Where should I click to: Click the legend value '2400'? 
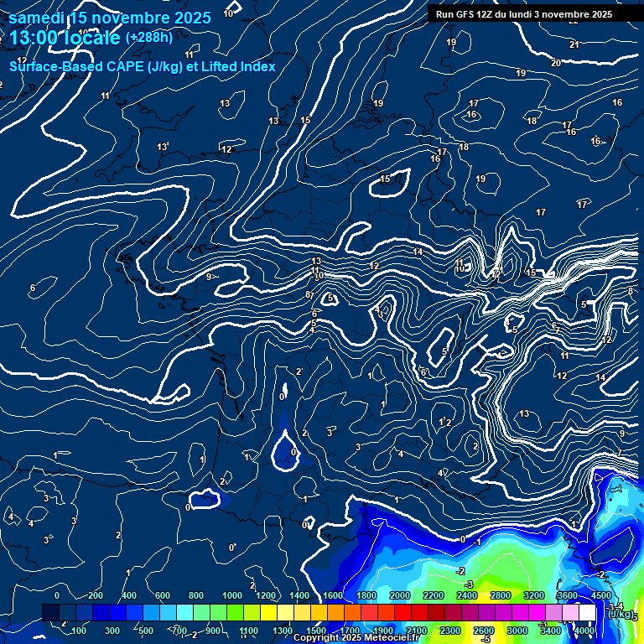(x=467, y=595)
